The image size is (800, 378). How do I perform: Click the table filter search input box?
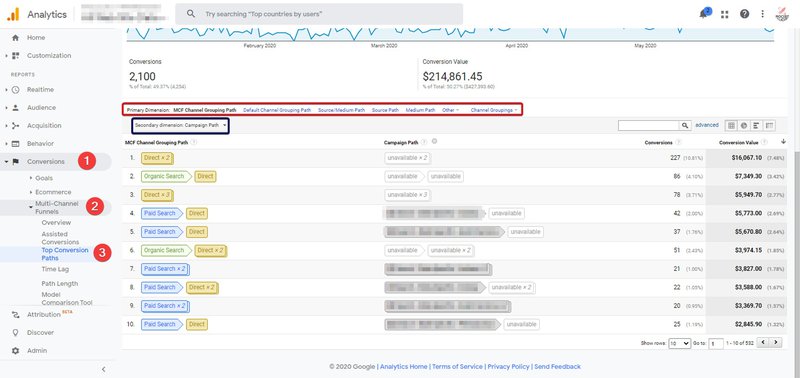[648, 125]
